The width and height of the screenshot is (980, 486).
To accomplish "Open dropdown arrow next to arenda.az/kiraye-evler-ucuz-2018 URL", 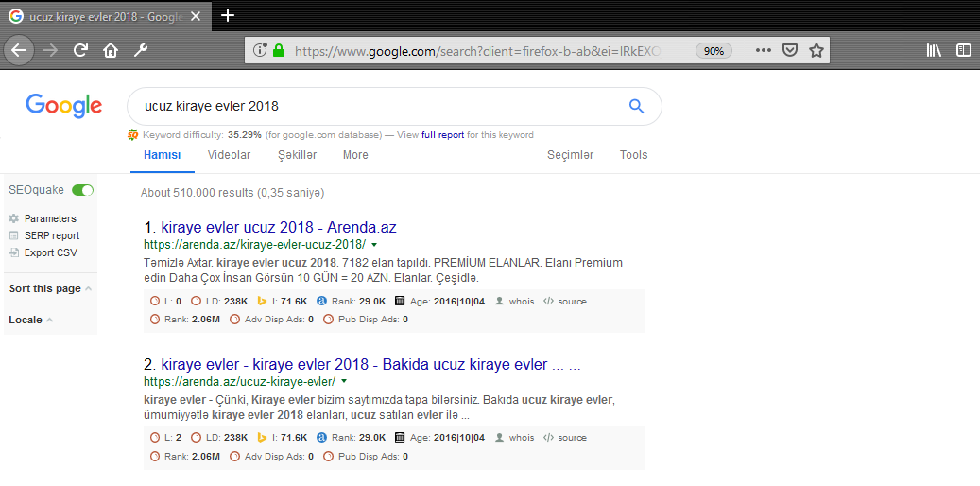I will click(x=374, y=245).
